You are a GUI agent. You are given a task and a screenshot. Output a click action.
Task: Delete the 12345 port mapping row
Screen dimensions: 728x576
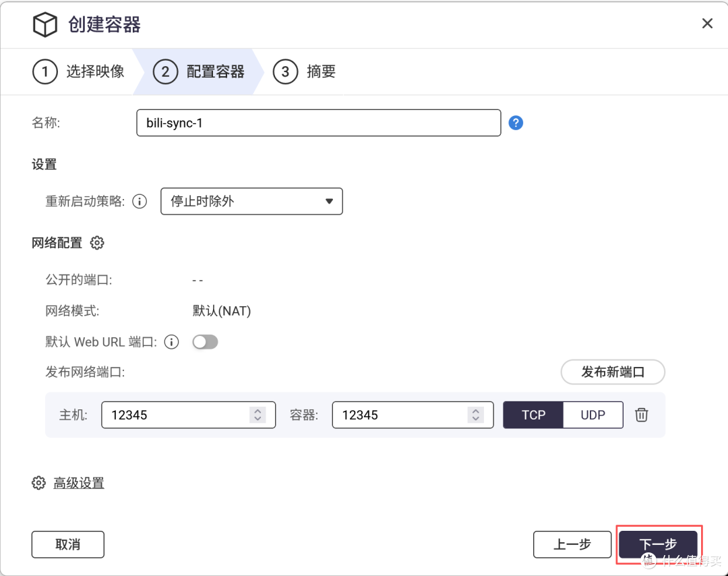[x=642, y=415]
